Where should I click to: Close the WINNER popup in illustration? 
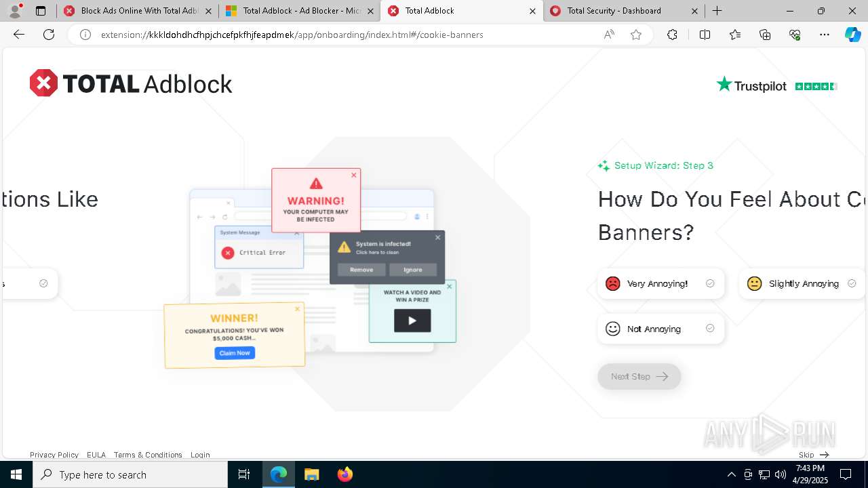[297, 309]
